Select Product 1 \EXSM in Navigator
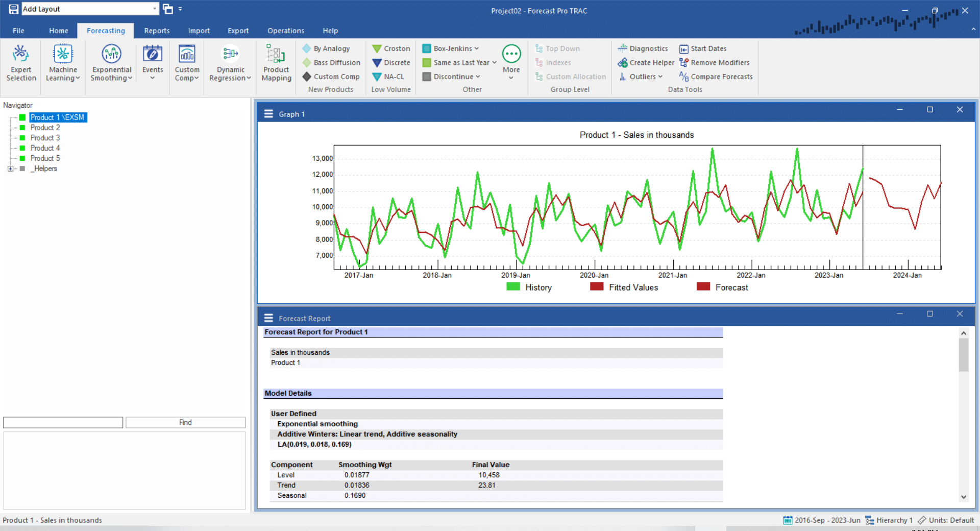This screenshot has width=980, height=531. pos(57,117)
